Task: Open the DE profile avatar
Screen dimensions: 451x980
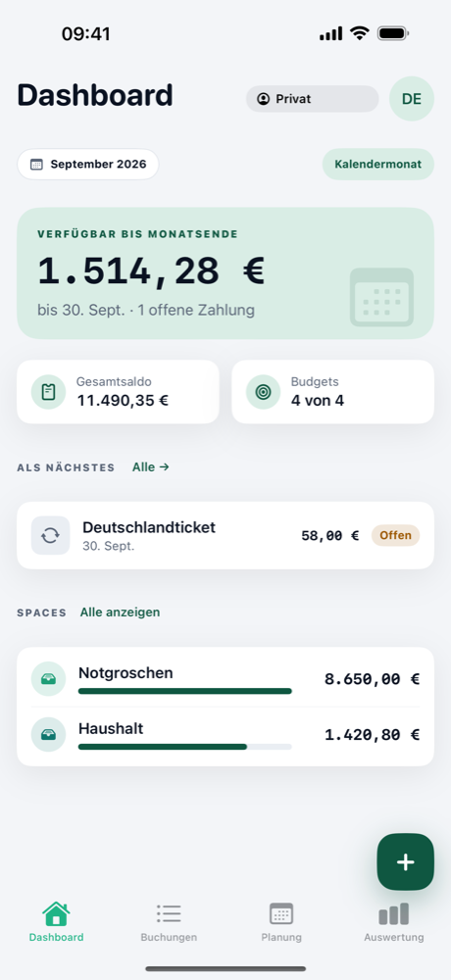Action: point(412,99)
